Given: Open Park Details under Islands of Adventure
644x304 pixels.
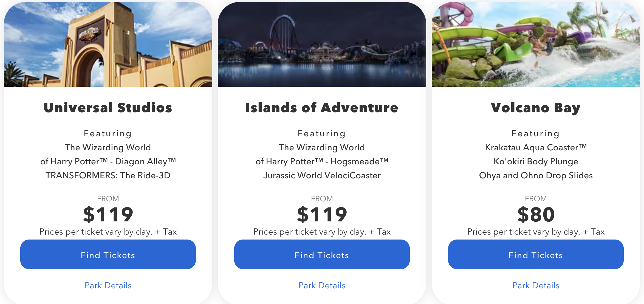Looking at the screenshot, I should pyautogui.click(x=322, y=285).
